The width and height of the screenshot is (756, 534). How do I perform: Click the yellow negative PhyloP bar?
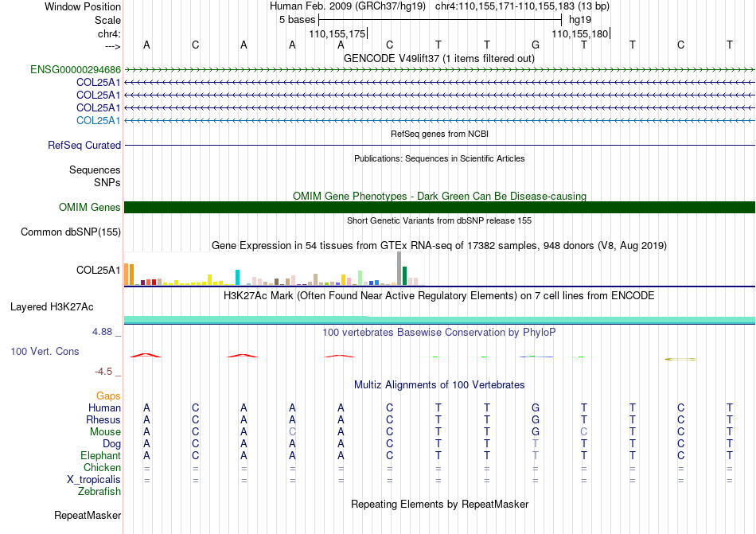[680, 359]
